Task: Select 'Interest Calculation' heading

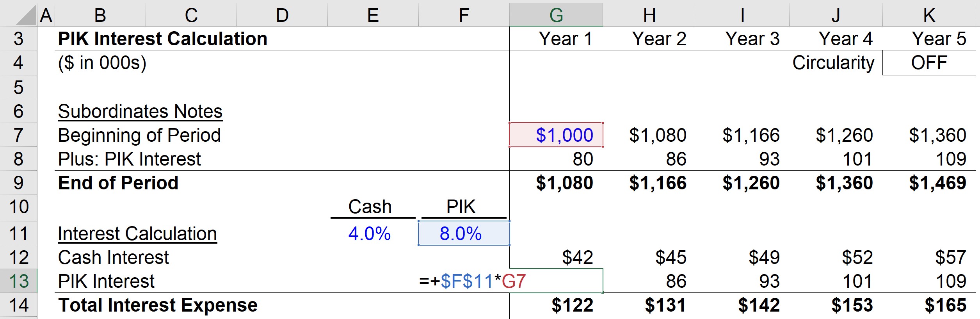Action: (137, 234)
